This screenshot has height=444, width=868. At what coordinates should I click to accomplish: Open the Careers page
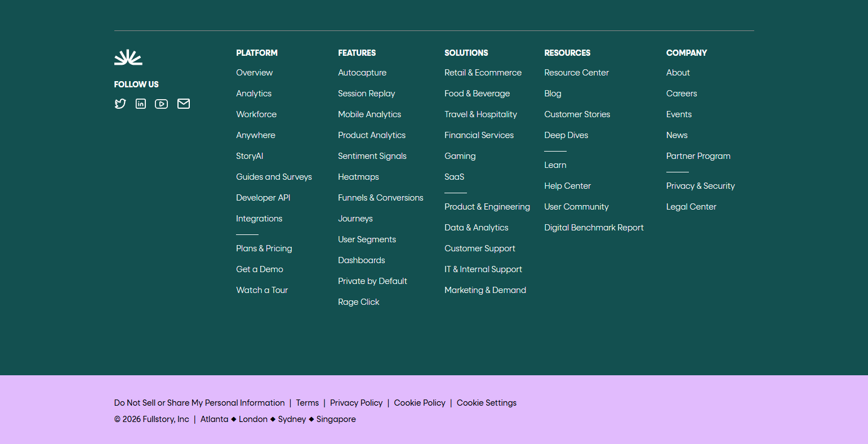(x=682, y=94)
